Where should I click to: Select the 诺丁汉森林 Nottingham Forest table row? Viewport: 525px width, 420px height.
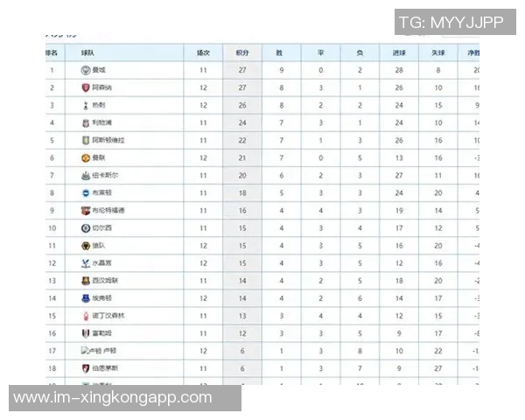click(x=262, y=315)
